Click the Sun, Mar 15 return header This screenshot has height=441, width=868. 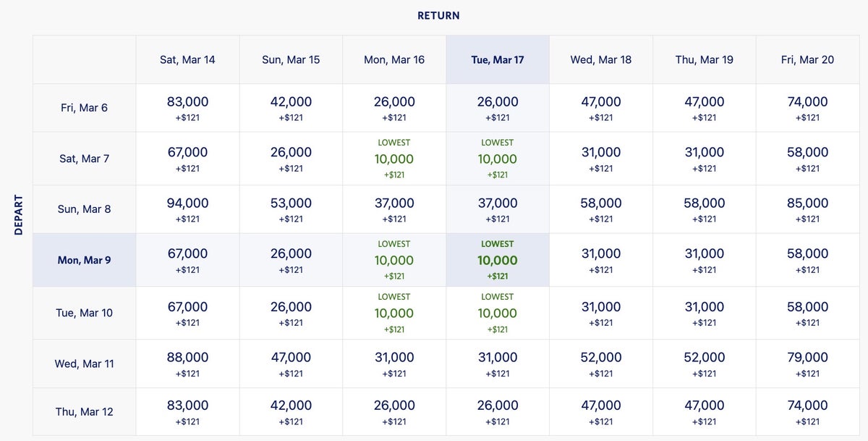[x=291, y=59]
